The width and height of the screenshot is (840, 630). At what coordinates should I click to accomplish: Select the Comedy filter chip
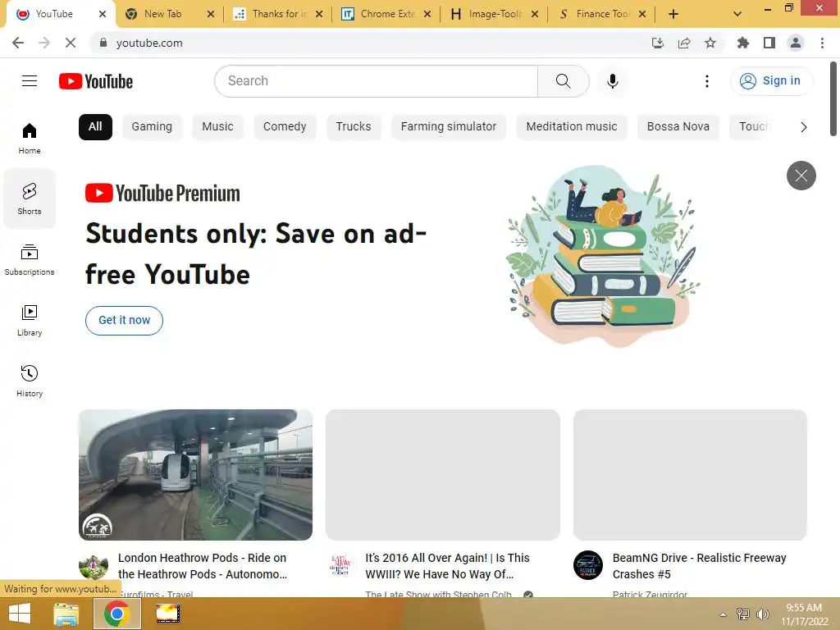pyautogui.click(x=285, y=127)
